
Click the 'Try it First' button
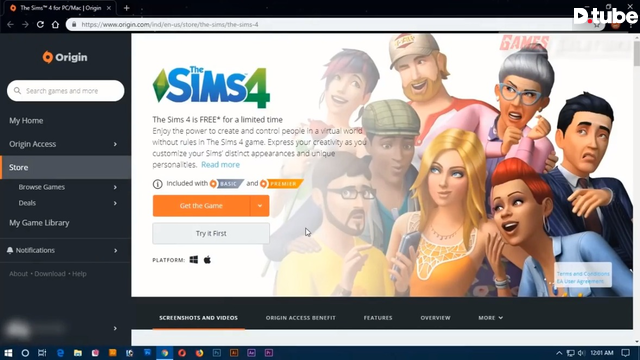211,233
